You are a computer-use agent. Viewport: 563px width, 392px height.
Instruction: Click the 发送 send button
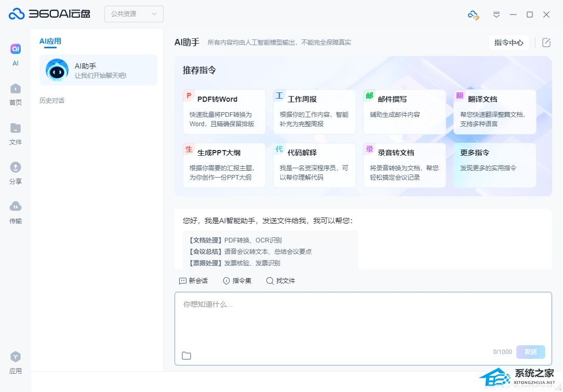tap(531, 352)
